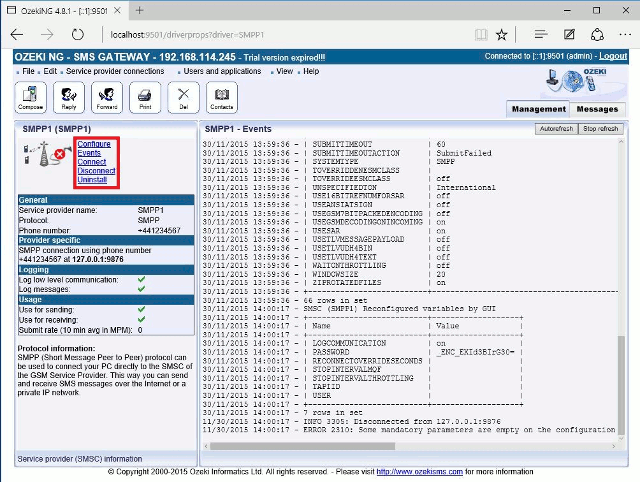Click Log low level communication checkmark
The height and width of the screenshot is (482, 640).
141,280
